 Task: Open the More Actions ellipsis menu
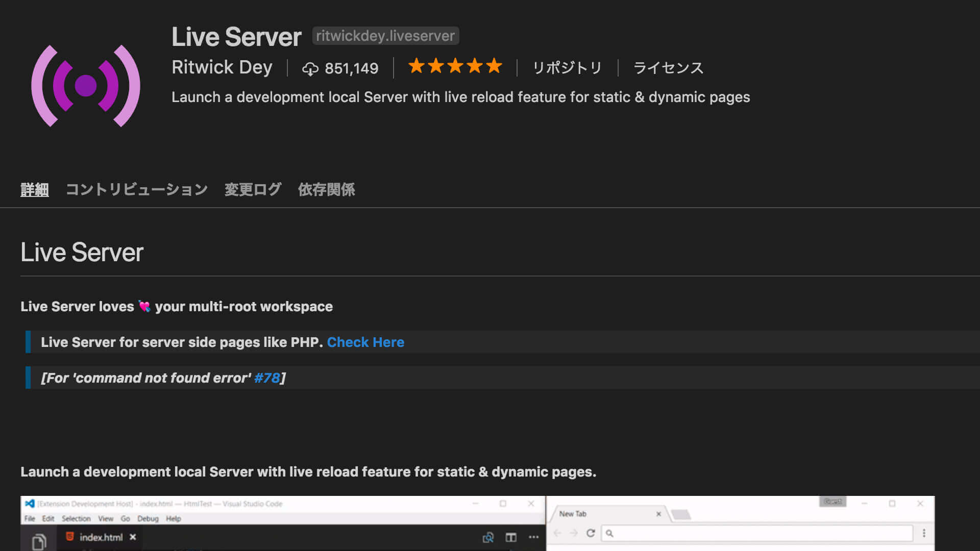click(x=534, y=537)
